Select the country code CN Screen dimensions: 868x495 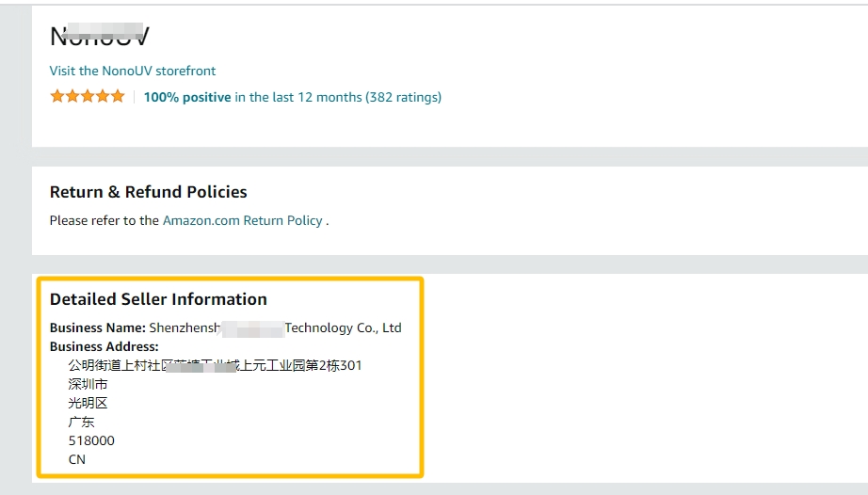(77, 459)
